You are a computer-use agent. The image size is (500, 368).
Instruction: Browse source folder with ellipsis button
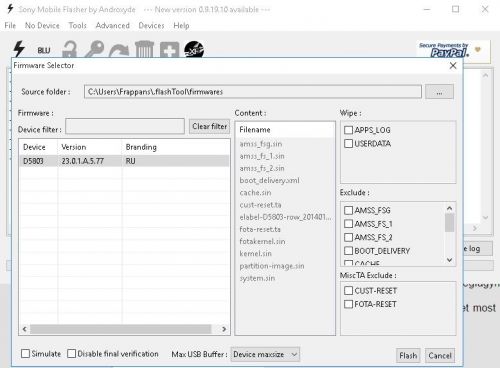439,92
